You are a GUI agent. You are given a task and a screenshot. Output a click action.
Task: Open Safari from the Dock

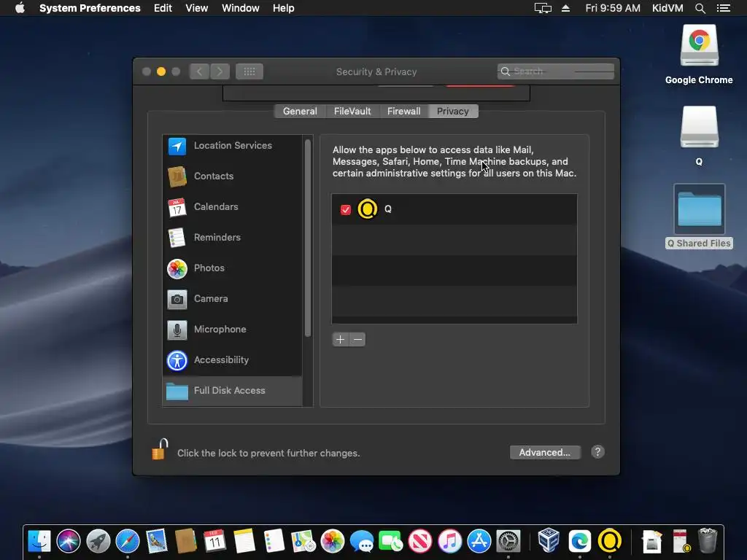[x=128, y=541]
